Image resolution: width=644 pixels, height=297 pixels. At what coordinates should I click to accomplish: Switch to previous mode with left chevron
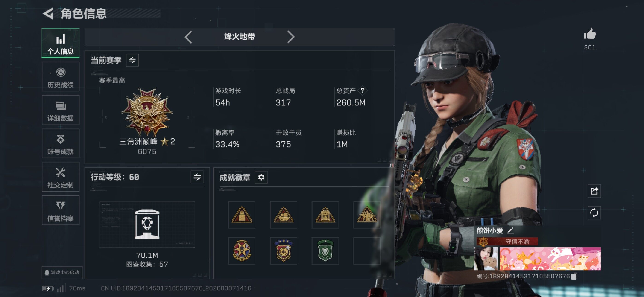pos(188,37)
